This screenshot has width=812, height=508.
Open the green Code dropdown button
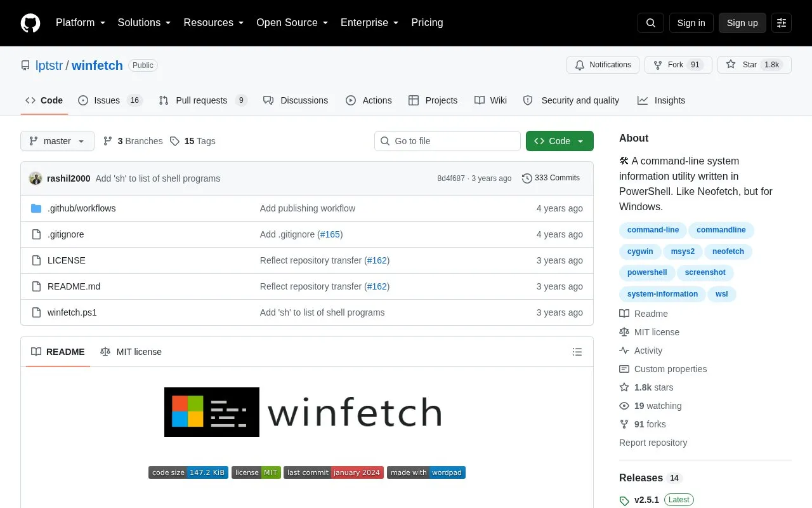(560, 141)
